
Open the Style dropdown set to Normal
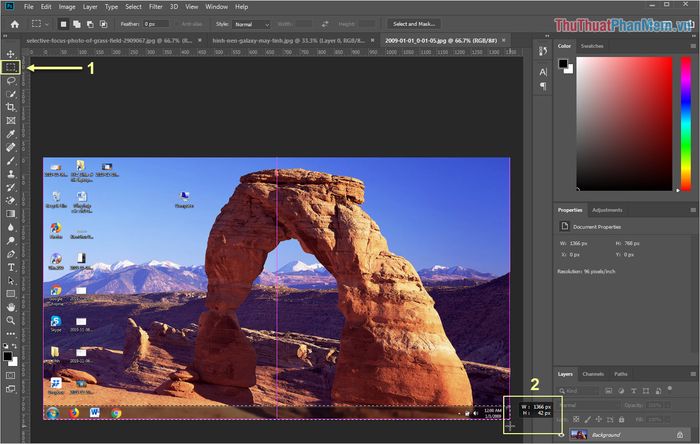(251, 24)
